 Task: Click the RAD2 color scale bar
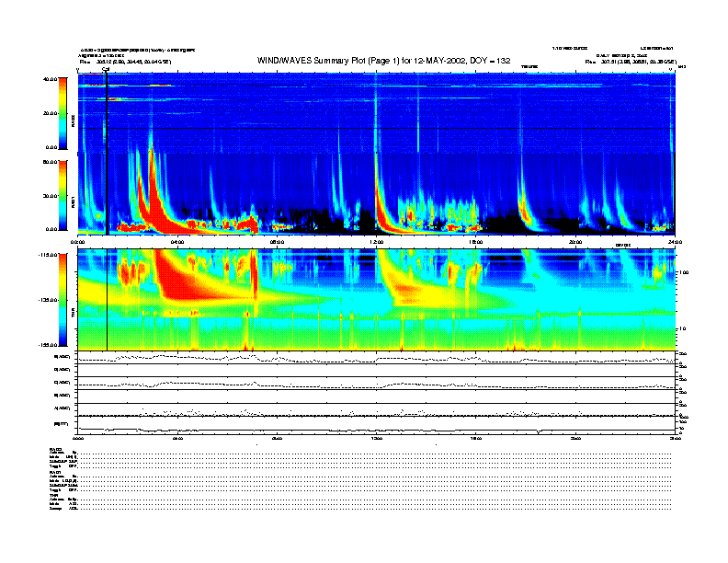[63, 113]
